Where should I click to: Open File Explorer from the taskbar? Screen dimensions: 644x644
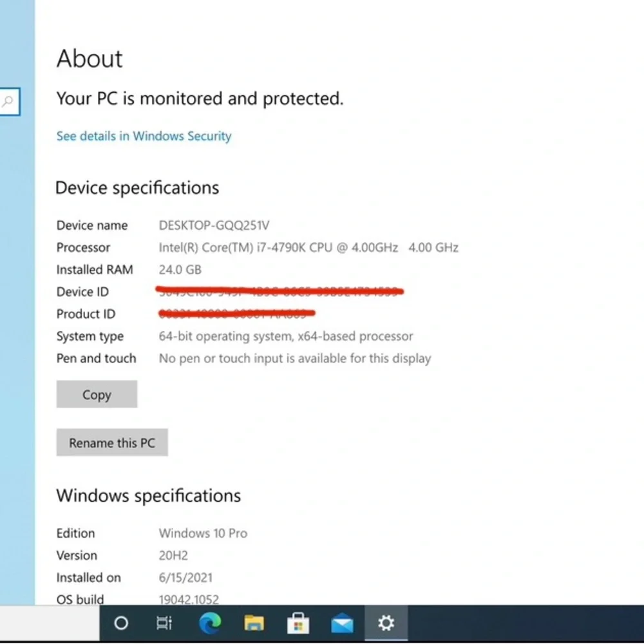pyautogui.click(x=254, y=623)
